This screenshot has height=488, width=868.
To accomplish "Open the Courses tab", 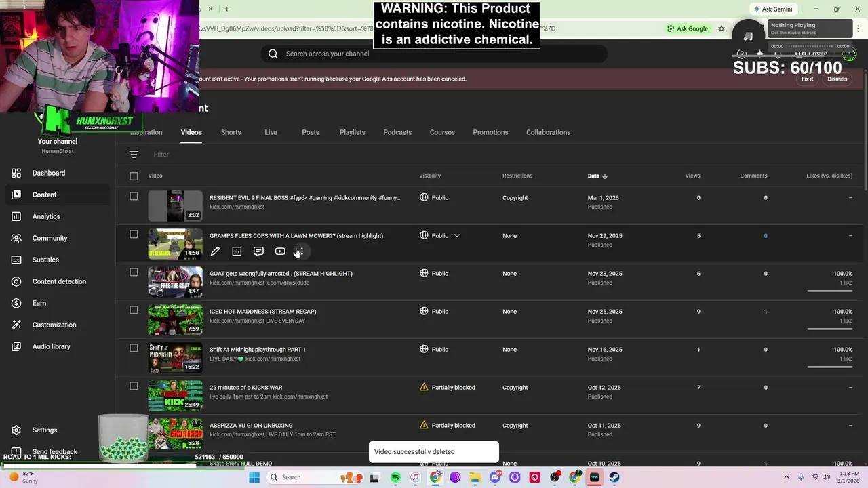I will (x=442, y=132).
